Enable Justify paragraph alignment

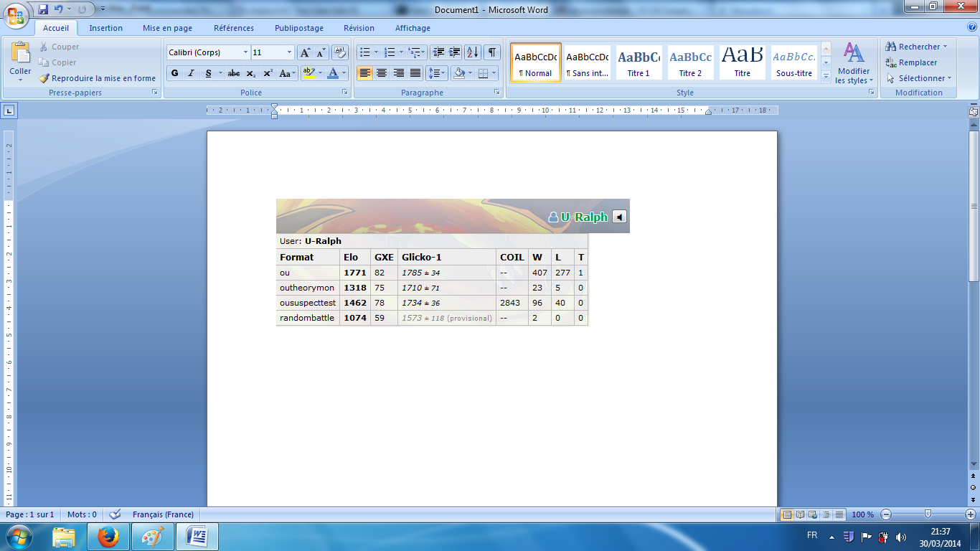pyautogui.click(x=415, y=73)
